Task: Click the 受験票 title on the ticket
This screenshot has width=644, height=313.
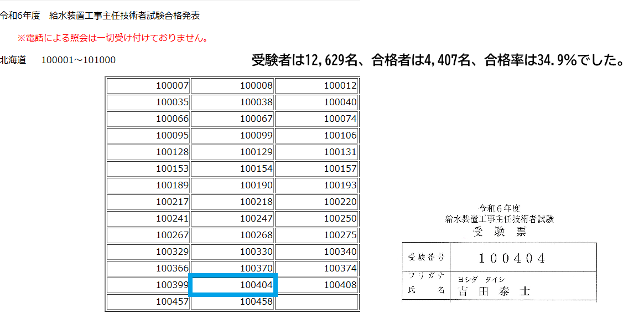Action: [499, 232]
